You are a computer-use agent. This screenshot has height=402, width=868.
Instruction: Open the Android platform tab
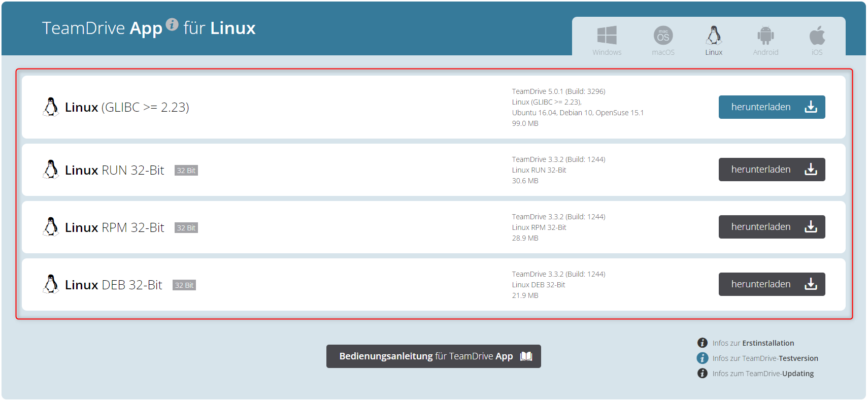point(765,41)
